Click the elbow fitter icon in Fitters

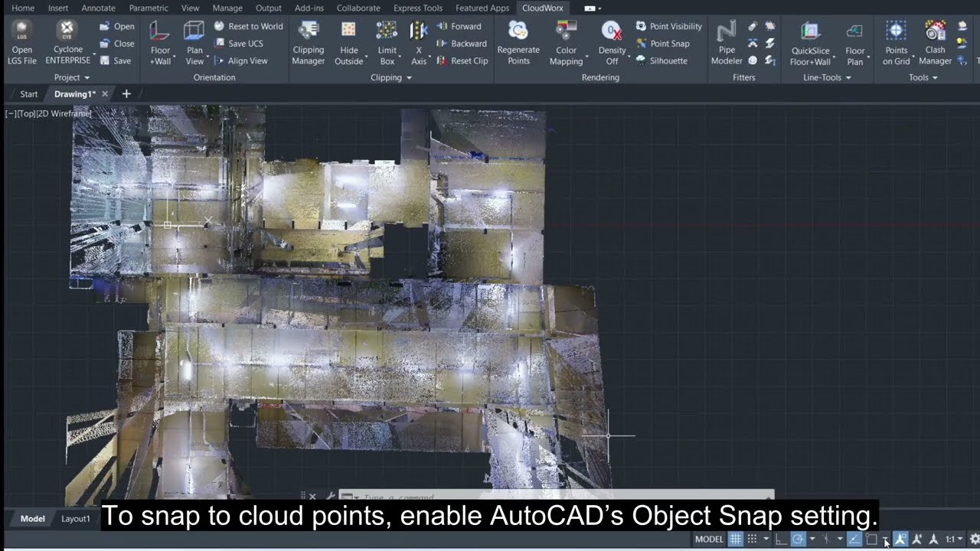tap(753, 43)
